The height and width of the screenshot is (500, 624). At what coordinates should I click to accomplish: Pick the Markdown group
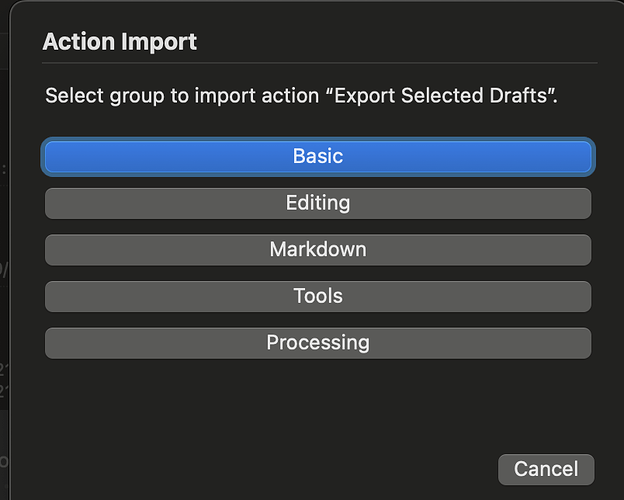pos(318,249)
